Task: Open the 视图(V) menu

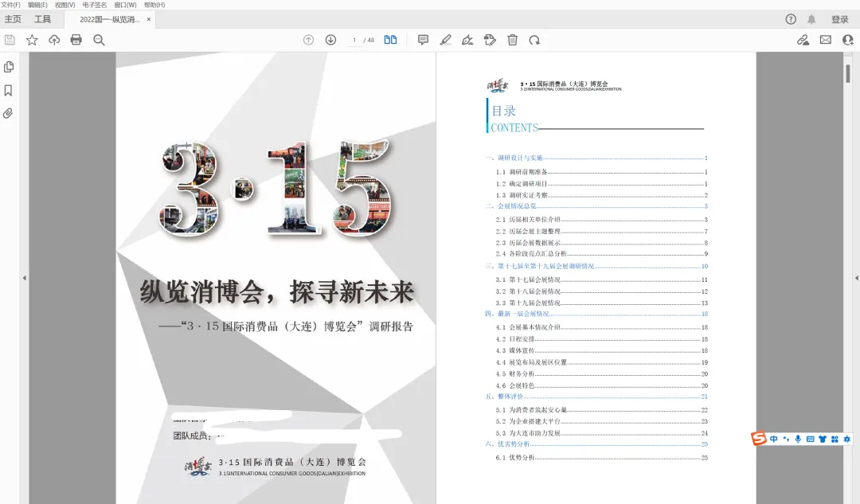Action: pyautogui.click(x=64, y=5)
